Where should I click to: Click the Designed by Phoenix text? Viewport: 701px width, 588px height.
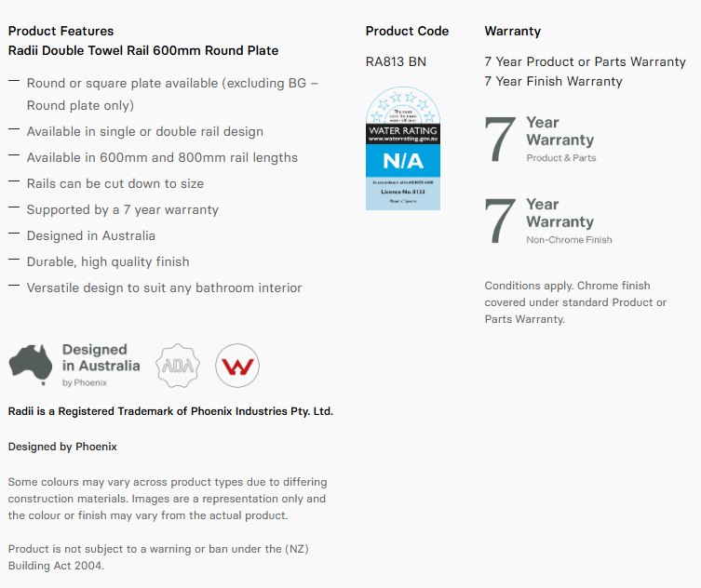tap(62, 447)
